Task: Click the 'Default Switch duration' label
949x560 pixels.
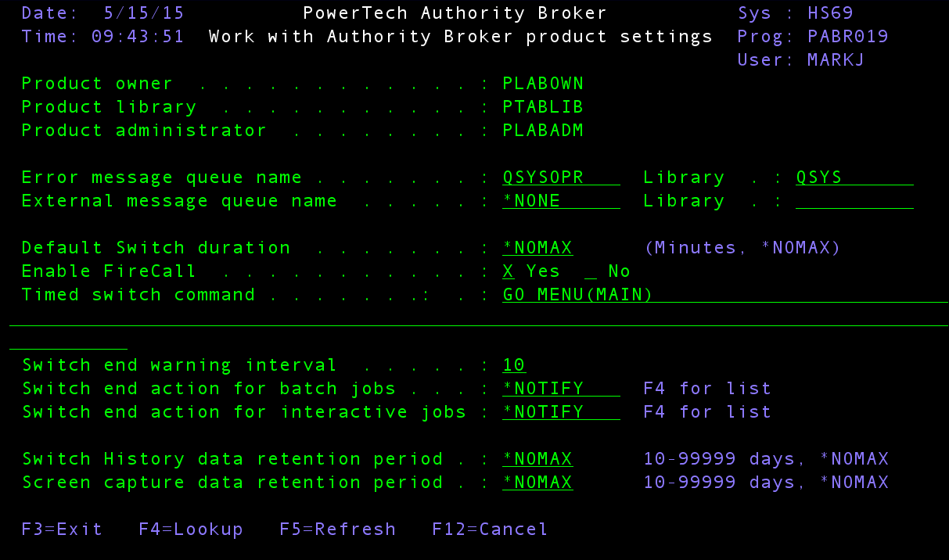Action: pos(156,248)
